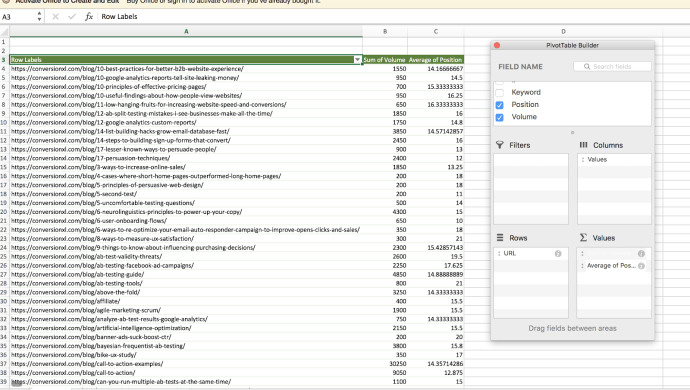The height and width of the screenshot is (390, 690).
Task: Click the Filters funnel icon
Action: click(x=499, y=145)
